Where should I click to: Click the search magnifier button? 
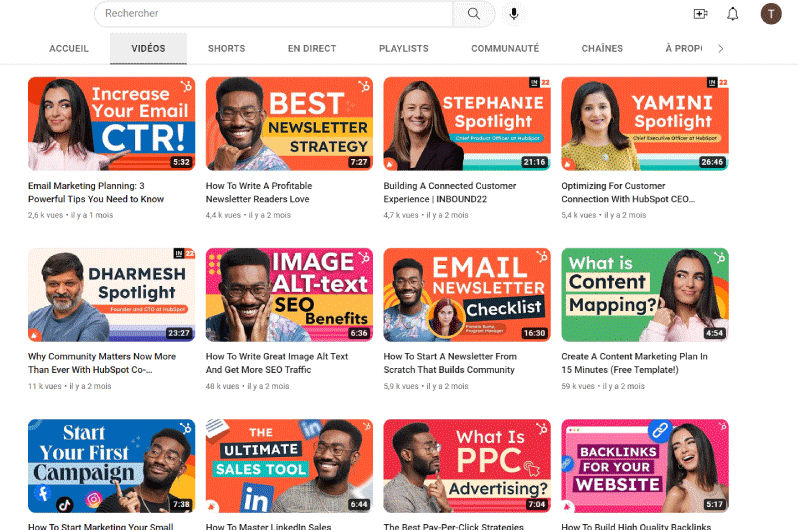(x=473, y=14)
